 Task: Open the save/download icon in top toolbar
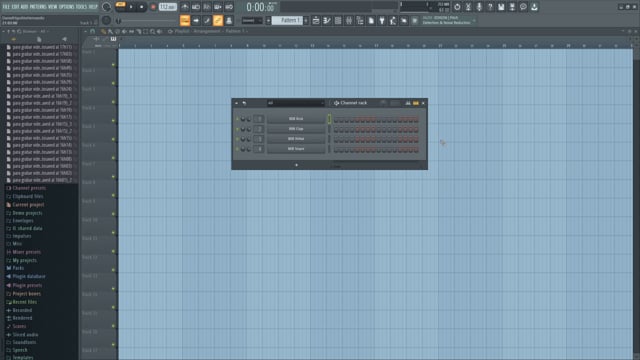534,7
